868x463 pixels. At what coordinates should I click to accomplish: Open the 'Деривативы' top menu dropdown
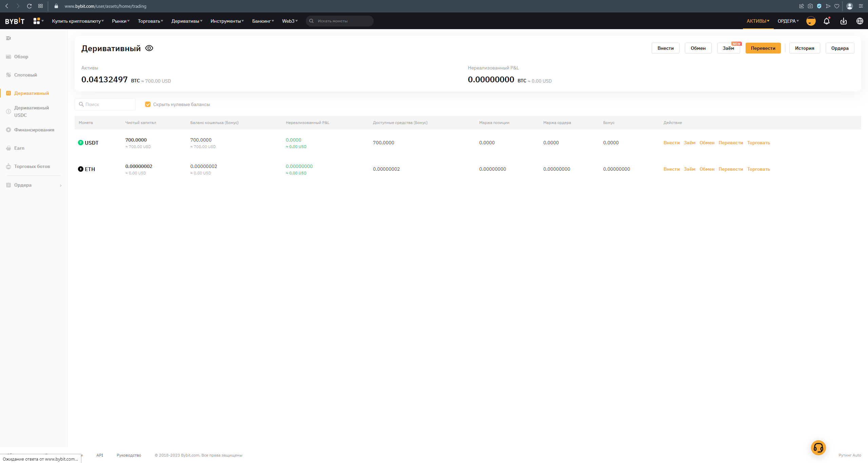tap(186, 21)
